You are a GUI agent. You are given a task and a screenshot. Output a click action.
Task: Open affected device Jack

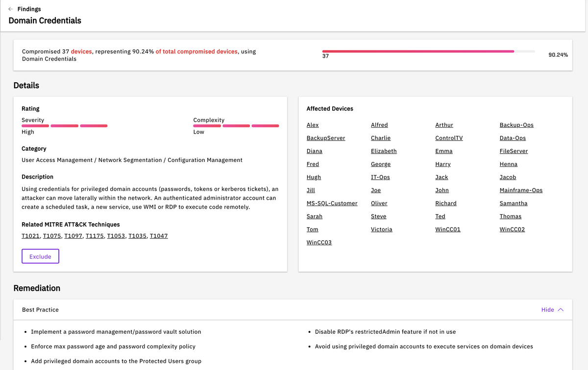[441, 177]
